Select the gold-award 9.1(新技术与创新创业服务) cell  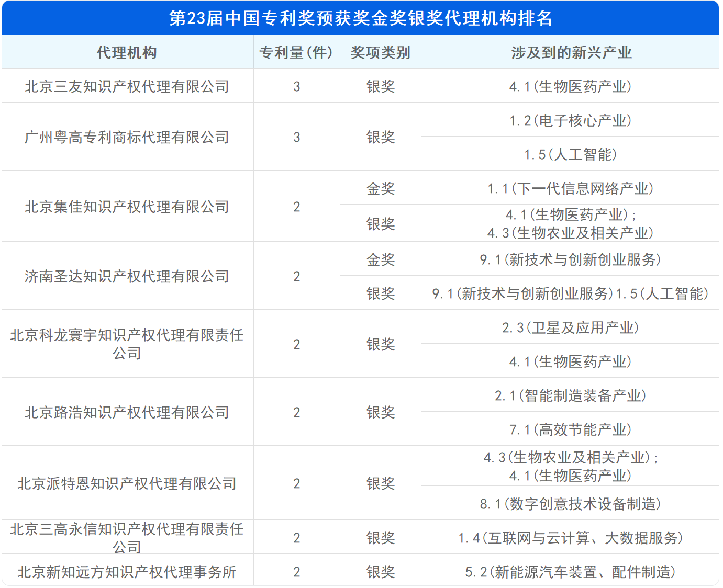[x=570, y=259]
